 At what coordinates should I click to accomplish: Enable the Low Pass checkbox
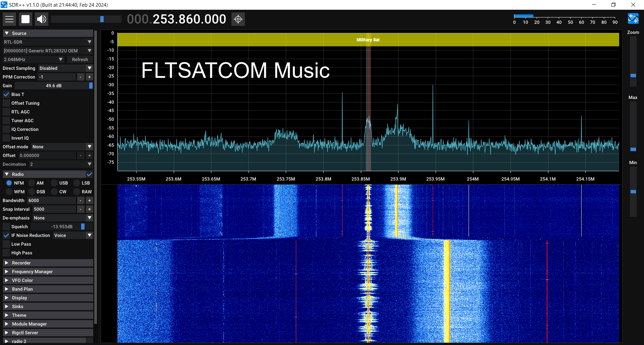tap(6, 244)
